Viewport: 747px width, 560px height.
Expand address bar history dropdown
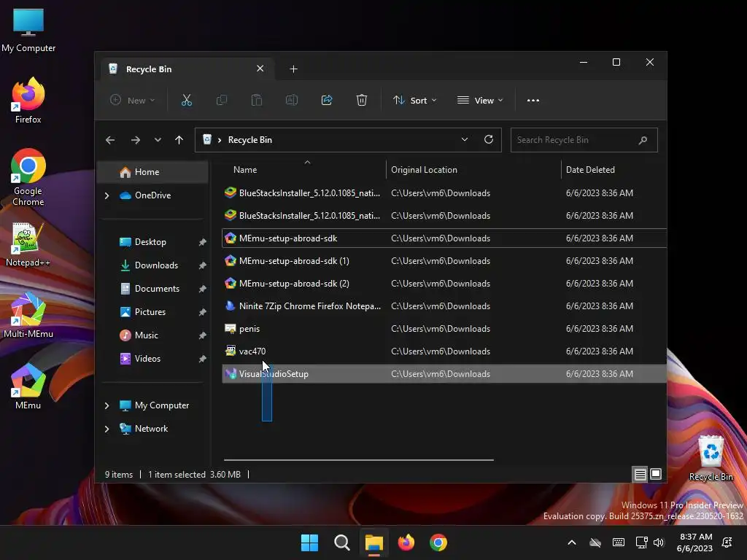[x=465, y=139]
